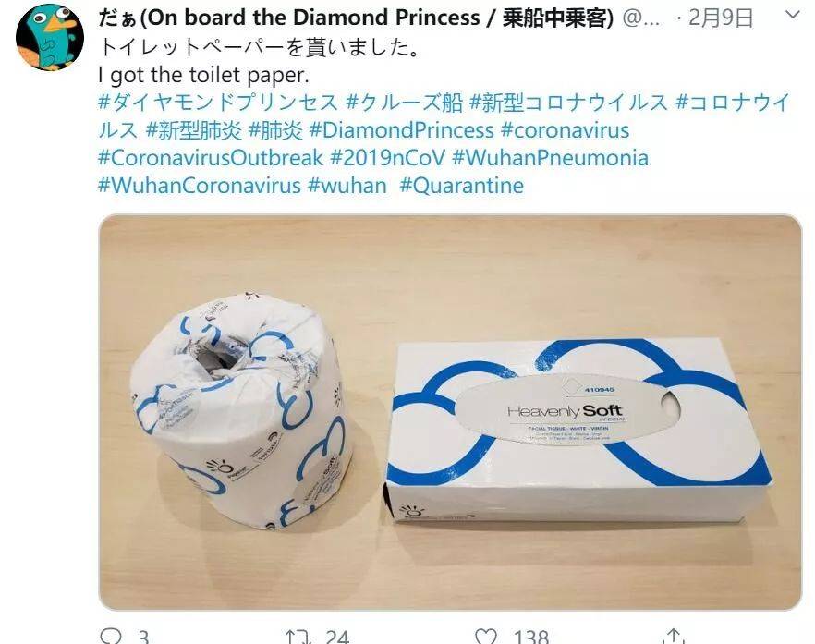Expand the tweet options chevron
This screenshot has width=815, height=644.
(x=792, y=15)
